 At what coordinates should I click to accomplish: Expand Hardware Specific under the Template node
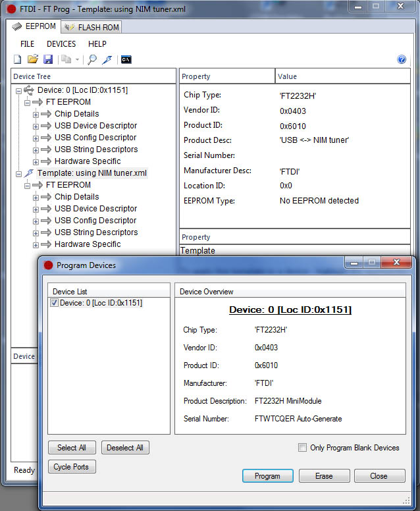(36, 245)
